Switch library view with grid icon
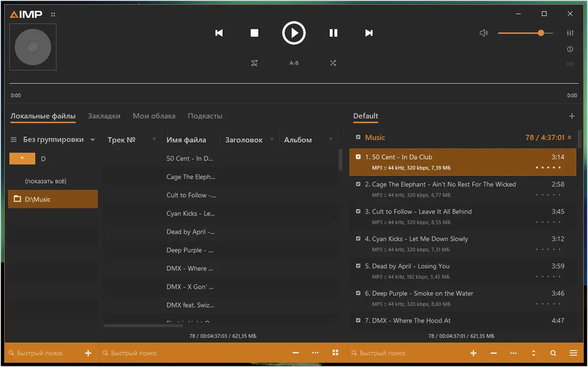Viewport: 588px width, 367px height. click(x=335, y=353)
